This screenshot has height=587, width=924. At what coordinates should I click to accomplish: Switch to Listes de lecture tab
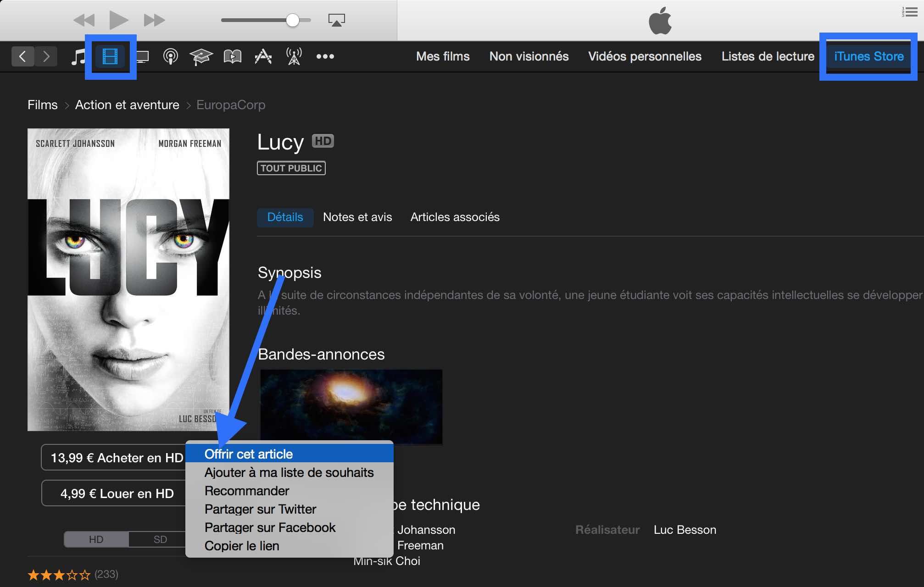pos(768,56)
